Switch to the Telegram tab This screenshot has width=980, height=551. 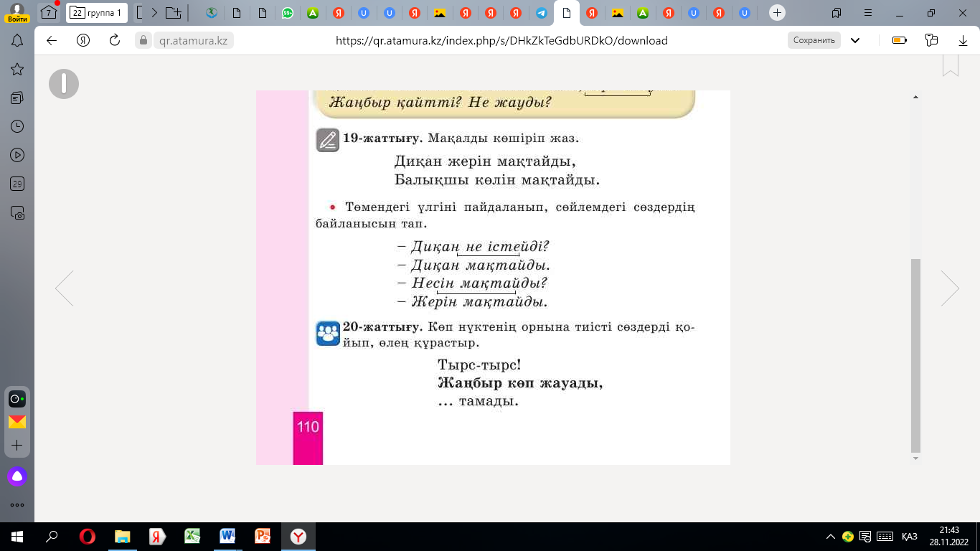(x=541, y=12)
